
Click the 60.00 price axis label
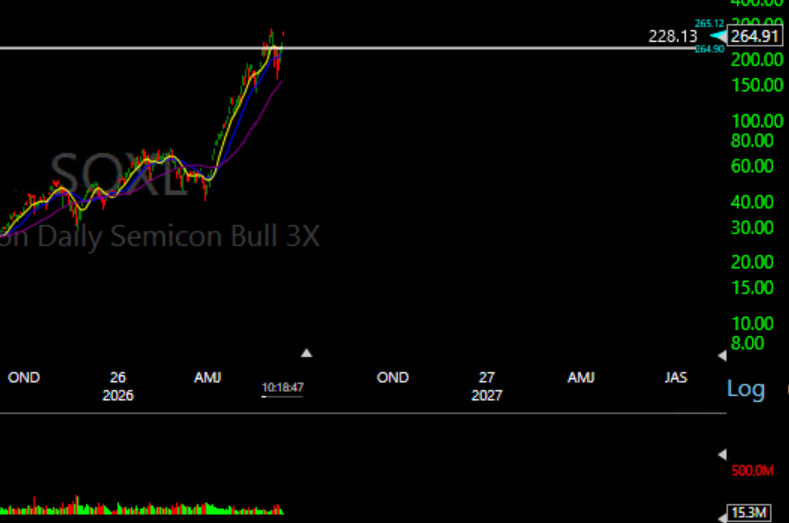(x=752, y=166)
